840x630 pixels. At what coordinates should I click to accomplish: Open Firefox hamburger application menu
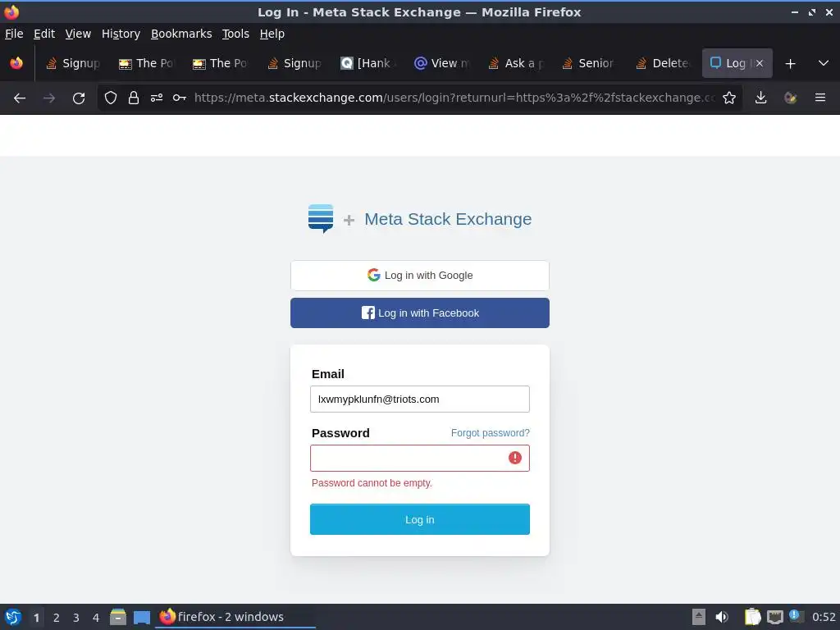tap(820, 98)
